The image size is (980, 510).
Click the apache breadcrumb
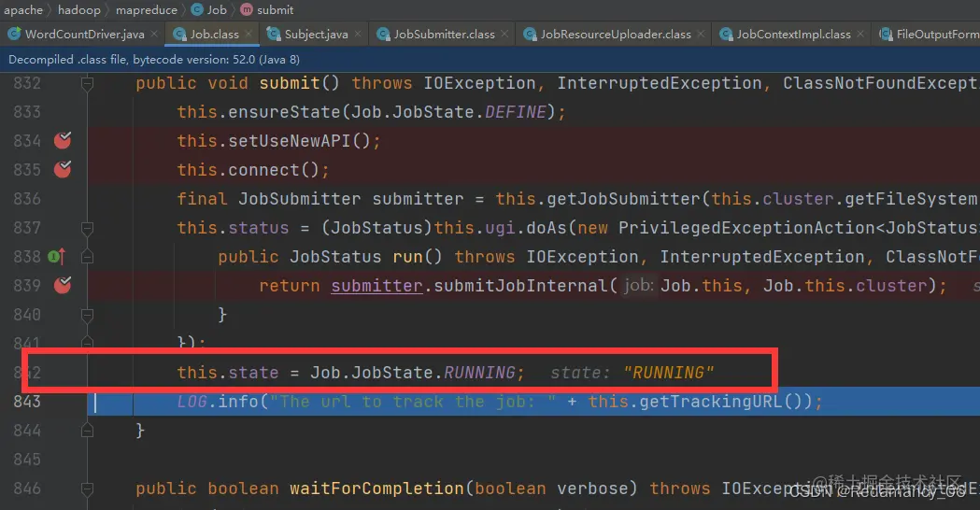click(23, 9)
